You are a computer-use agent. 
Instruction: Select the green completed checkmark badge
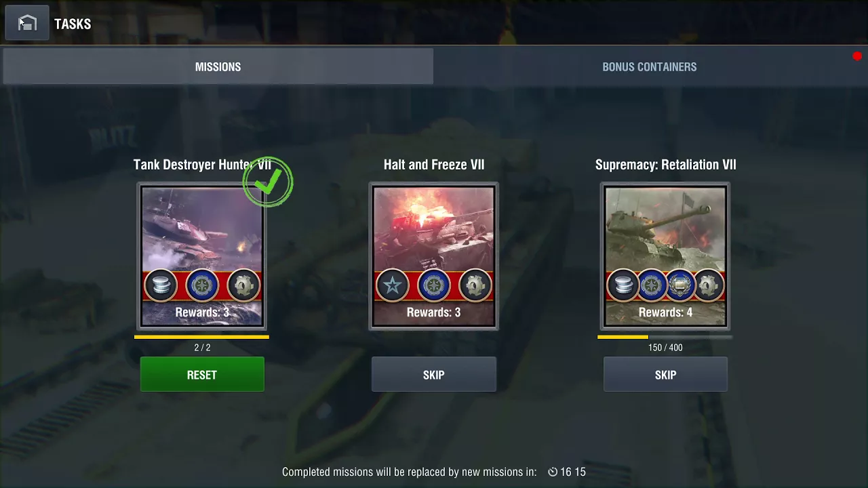click(x=268, y=182)
